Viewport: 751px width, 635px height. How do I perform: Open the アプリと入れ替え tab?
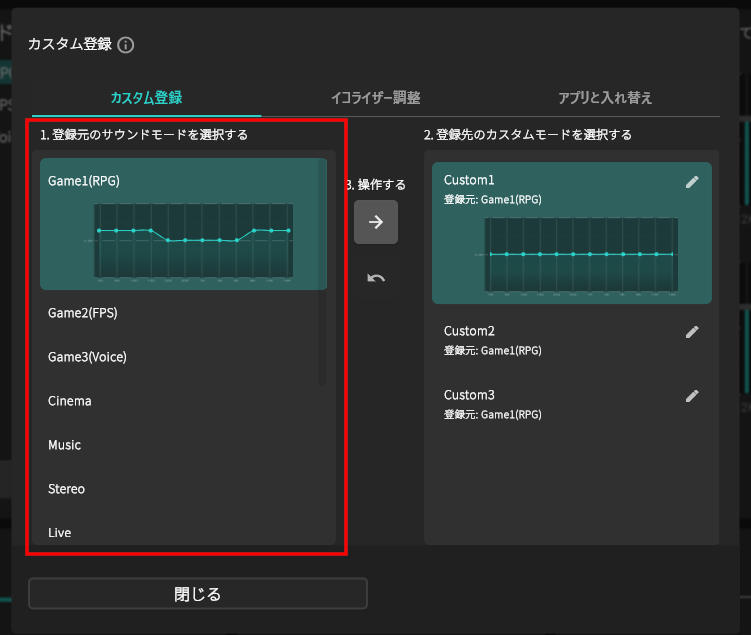(604, 98)
